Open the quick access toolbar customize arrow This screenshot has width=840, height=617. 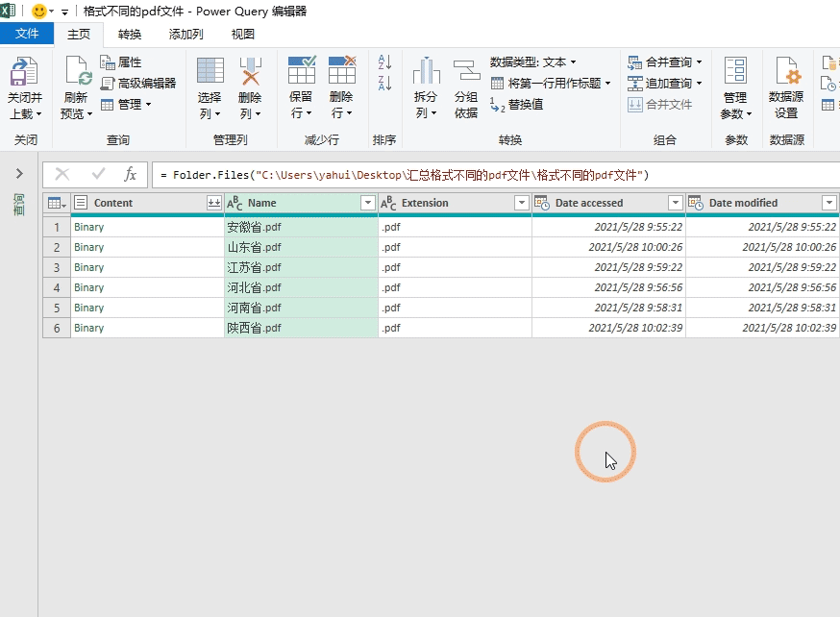[64, 12]
